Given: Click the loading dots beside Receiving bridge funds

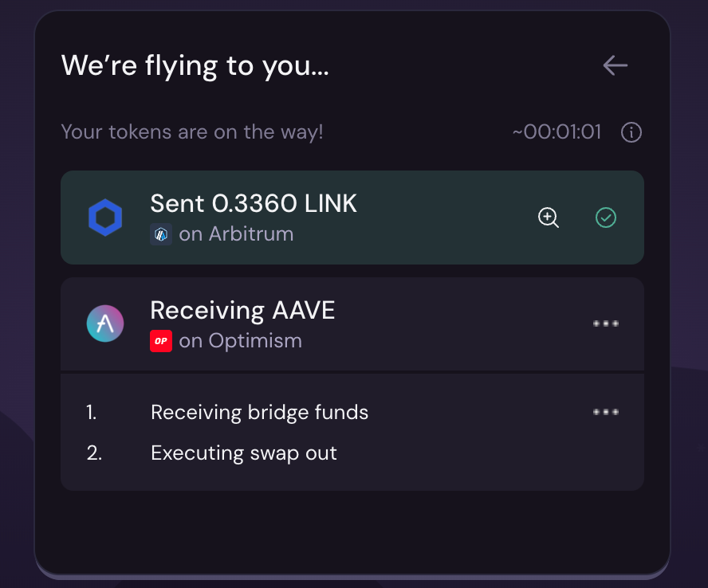Looking at the screenshot, I should [606, 412].
